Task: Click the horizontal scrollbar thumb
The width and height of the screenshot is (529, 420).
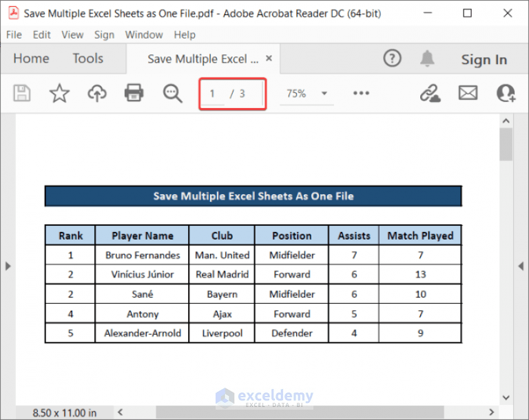Action: 300,412
